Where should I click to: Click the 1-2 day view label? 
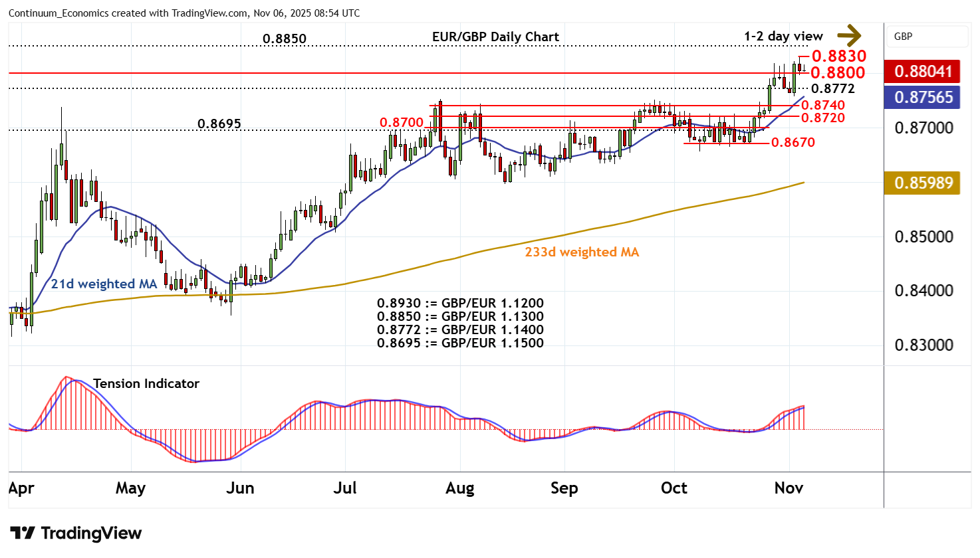pos(783,36)
